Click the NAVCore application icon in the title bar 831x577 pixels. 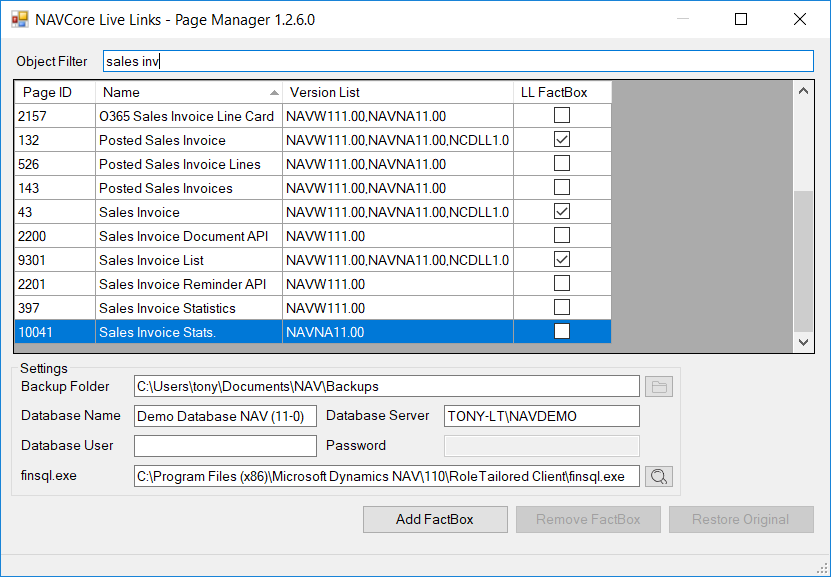coord(19,18)
